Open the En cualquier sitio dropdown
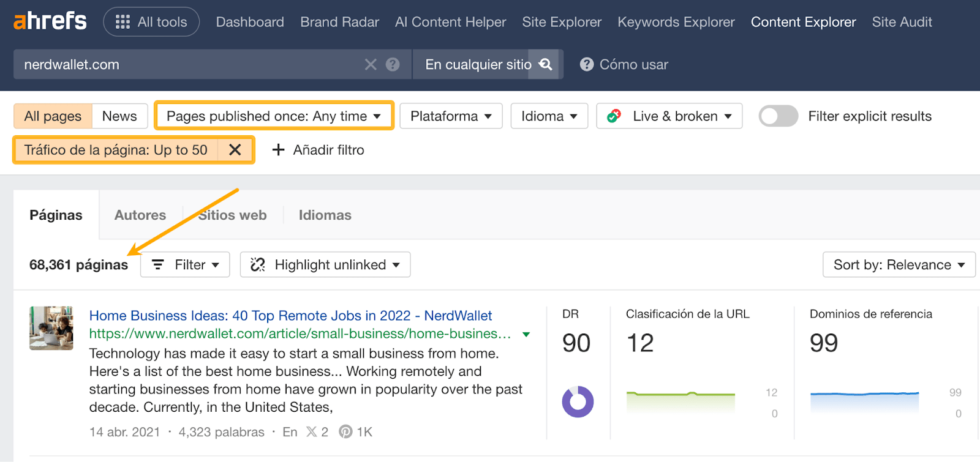 (x=478, y=64)
